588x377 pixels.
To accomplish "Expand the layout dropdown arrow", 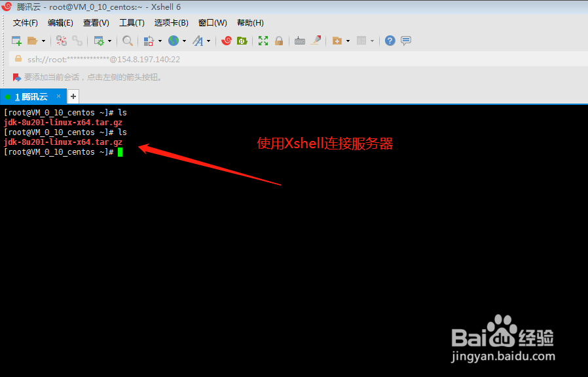I will [372, 41].
